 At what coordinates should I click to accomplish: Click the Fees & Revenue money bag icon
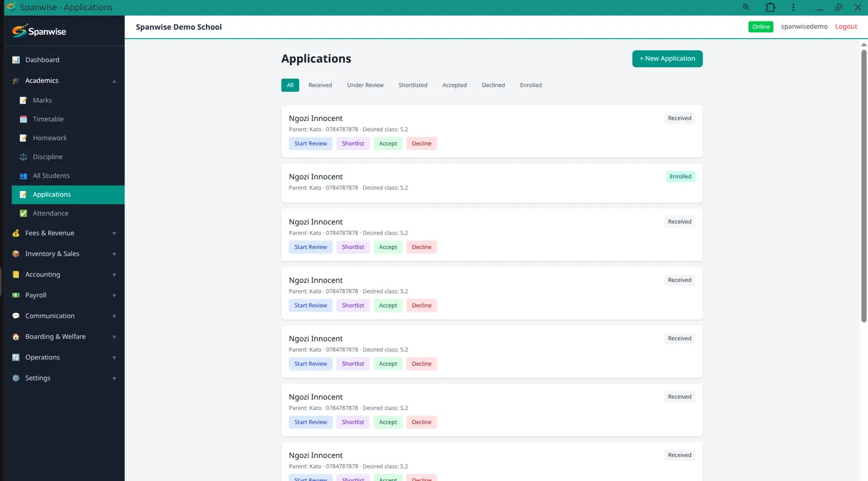[x=16, y=233]
